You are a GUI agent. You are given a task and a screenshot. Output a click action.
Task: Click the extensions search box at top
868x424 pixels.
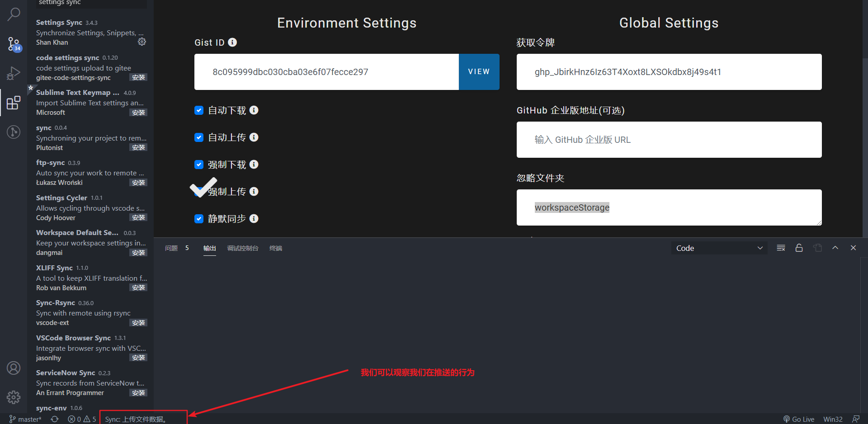coord(91,4)
